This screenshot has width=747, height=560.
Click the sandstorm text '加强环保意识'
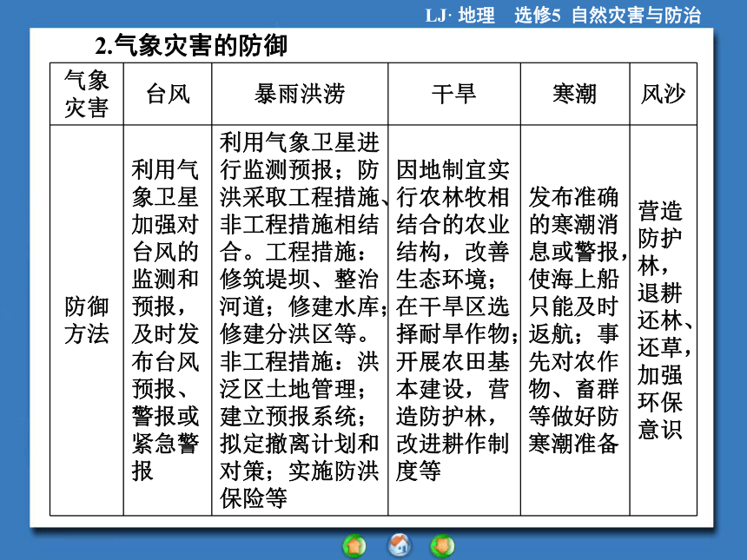[660, 402]
